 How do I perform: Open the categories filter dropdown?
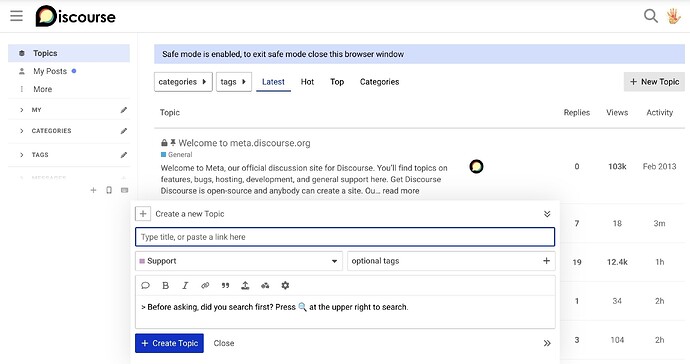click(x=183, y=82)
